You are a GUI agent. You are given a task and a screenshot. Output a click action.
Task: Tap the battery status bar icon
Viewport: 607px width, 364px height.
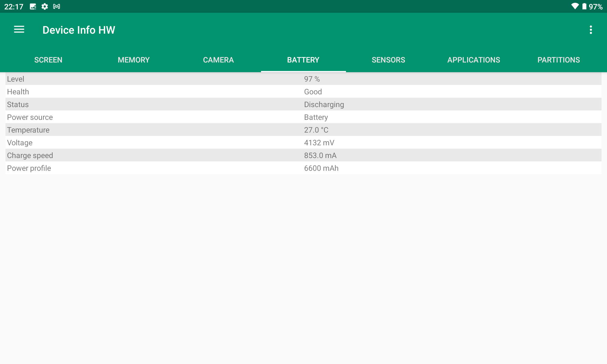[584, 6]
